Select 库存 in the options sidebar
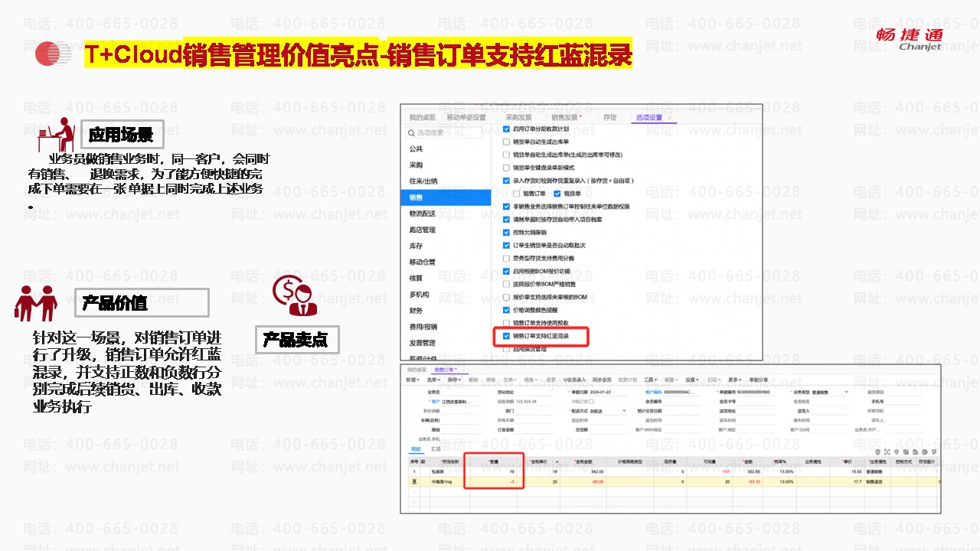The height and width of the screenshot is (551, 980). [416, 246]
